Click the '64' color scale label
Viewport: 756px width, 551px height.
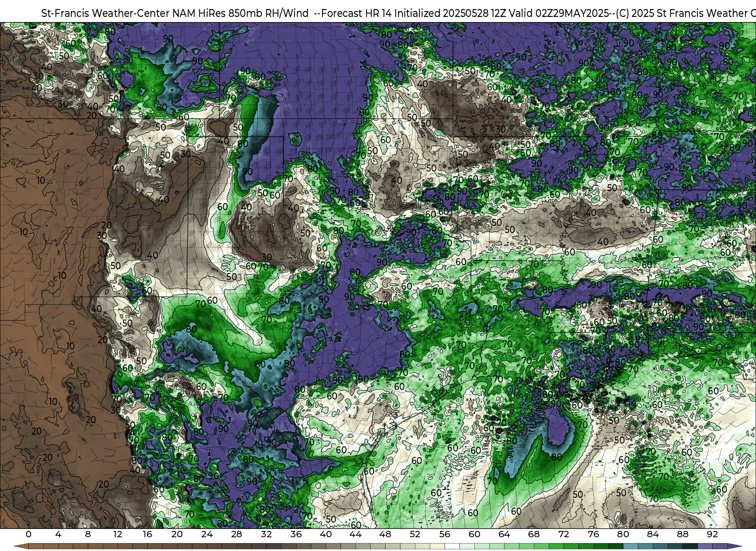click(x=504, y=534)
